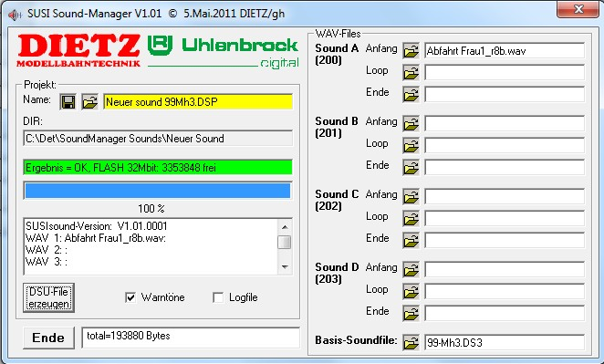Click the Ende button to exit

[48, 338]
